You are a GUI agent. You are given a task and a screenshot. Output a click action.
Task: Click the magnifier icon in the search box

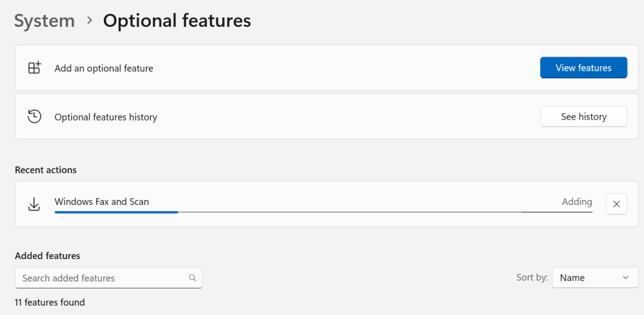click(192, 278)
